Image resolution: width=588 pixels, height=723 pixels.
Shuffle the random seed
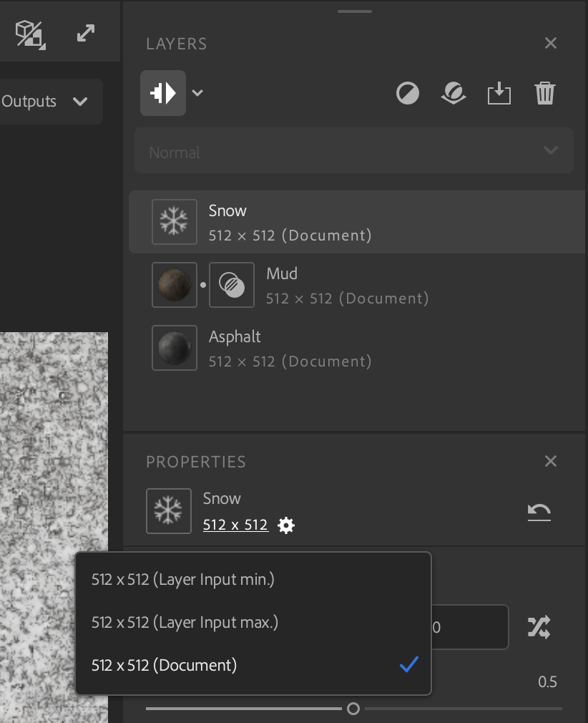539,626
